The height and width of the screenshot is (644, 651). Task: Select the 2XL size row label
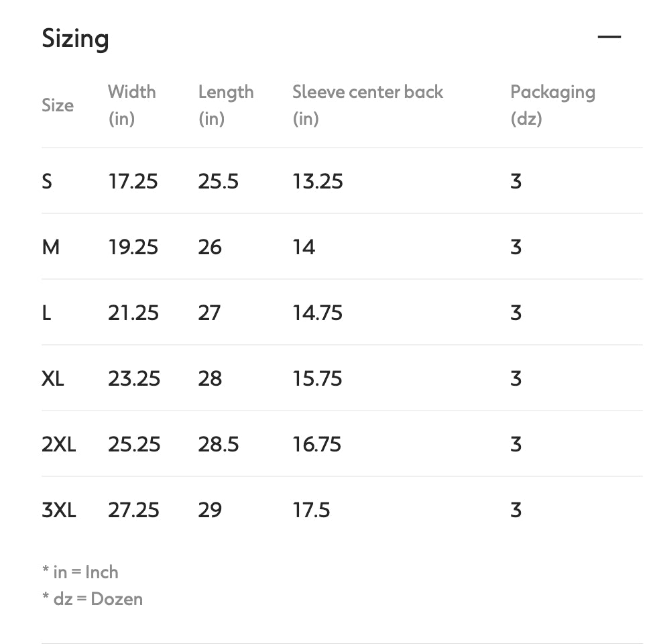pos(59,445)
